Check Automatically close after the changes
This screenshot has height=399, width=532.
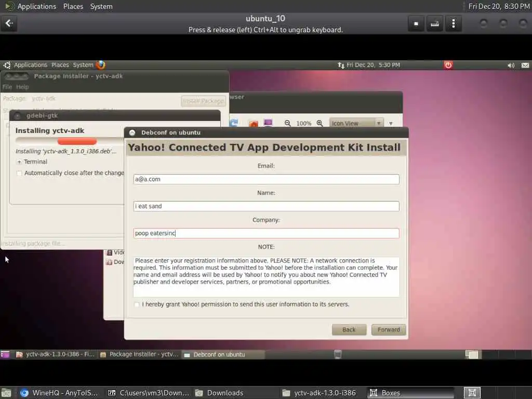tap(19, 174)
